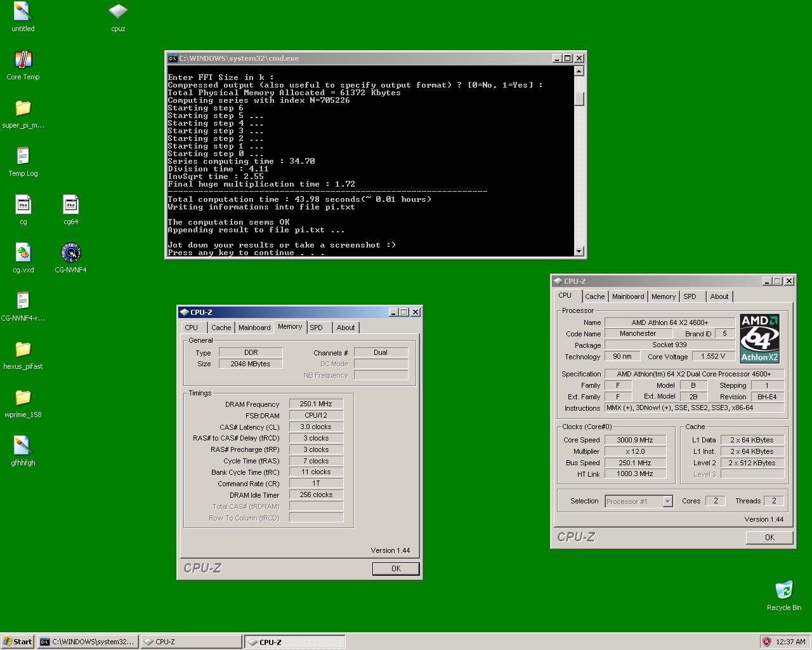
Task: Switch to first CPU-Z taskbar button
Action: [x=192, y=642]
